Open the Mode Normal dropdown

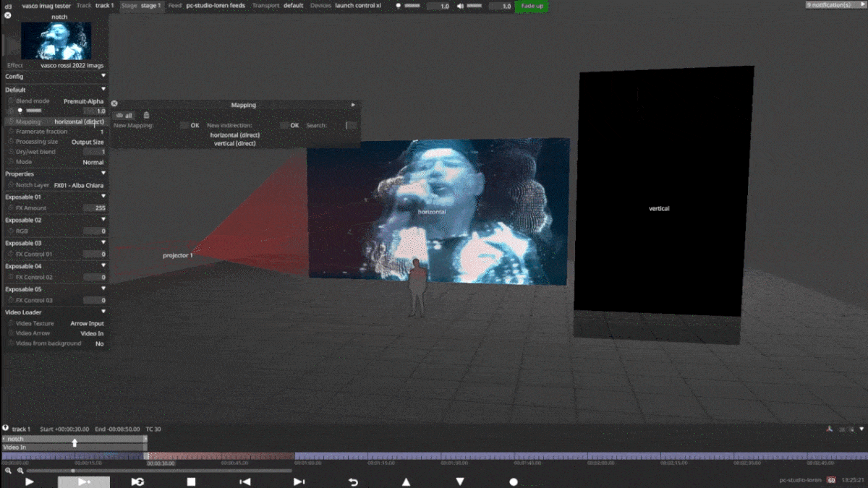click(93, 162)
